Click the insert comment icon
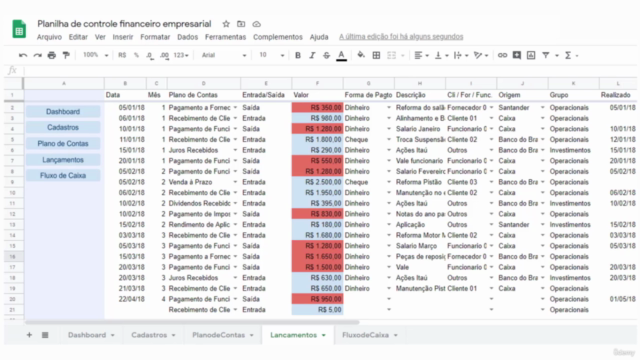 pos(517,55)
